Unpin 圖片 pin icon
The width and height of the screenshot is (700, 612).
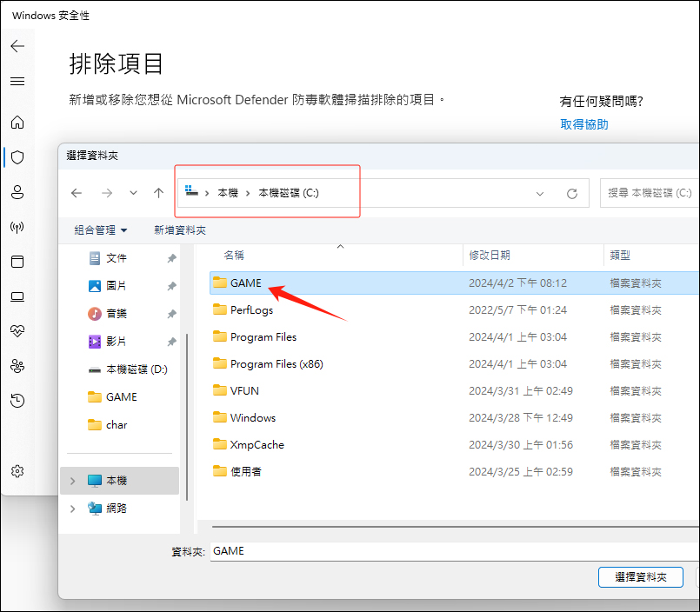(x=171, y=286)
